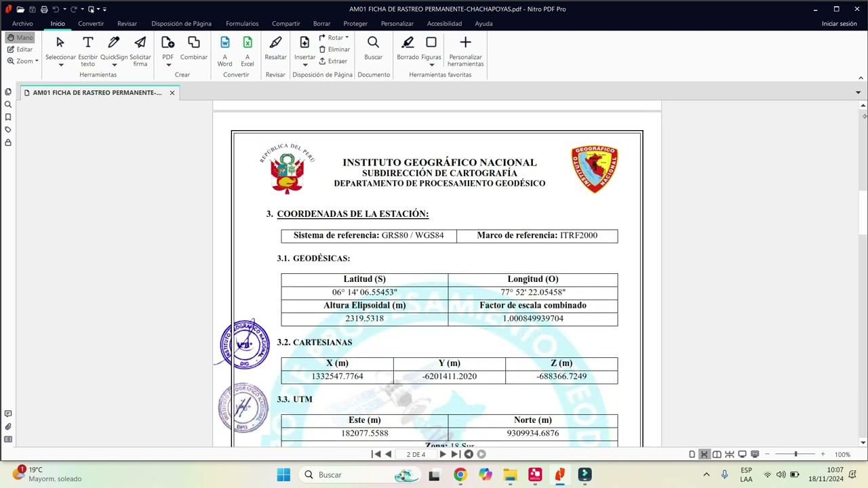Click the save icon in quick access bar
Screen dimensions: 868x488
pos(32,9)
